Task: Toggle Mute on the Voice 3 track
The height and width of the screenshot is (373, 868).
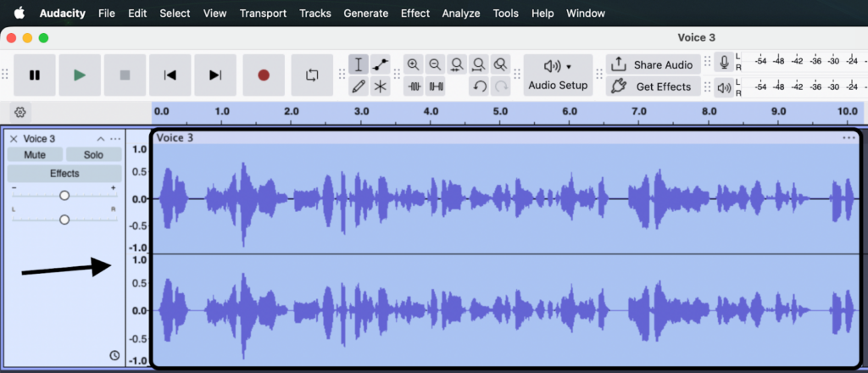Action: 35,155
